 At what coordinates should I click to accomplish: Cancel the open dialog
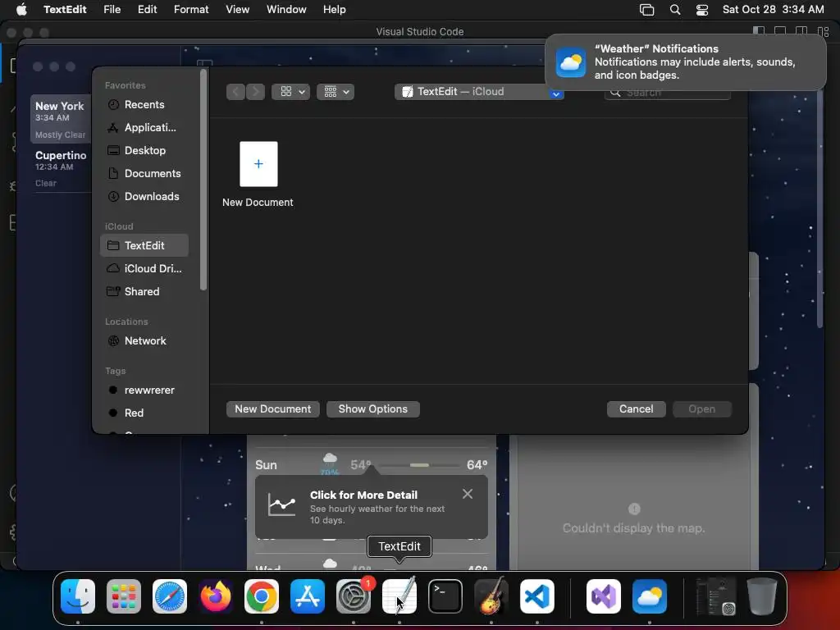pos(636,409)
